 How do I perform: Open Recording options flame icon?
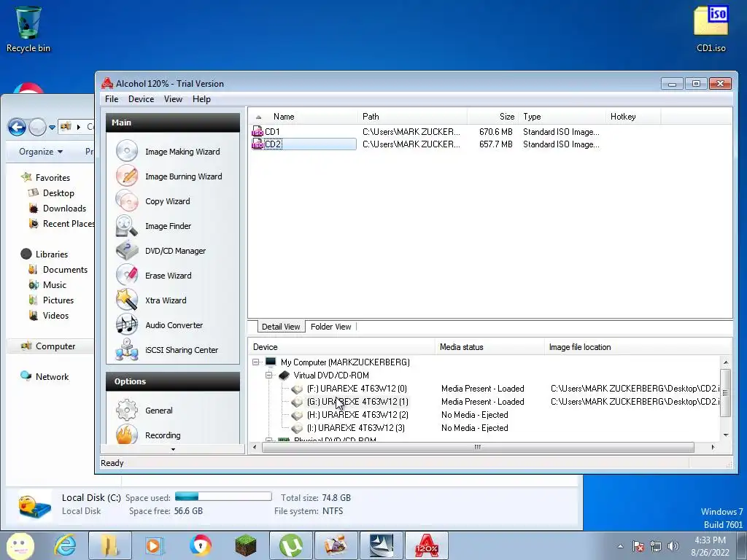coord(127,435)
